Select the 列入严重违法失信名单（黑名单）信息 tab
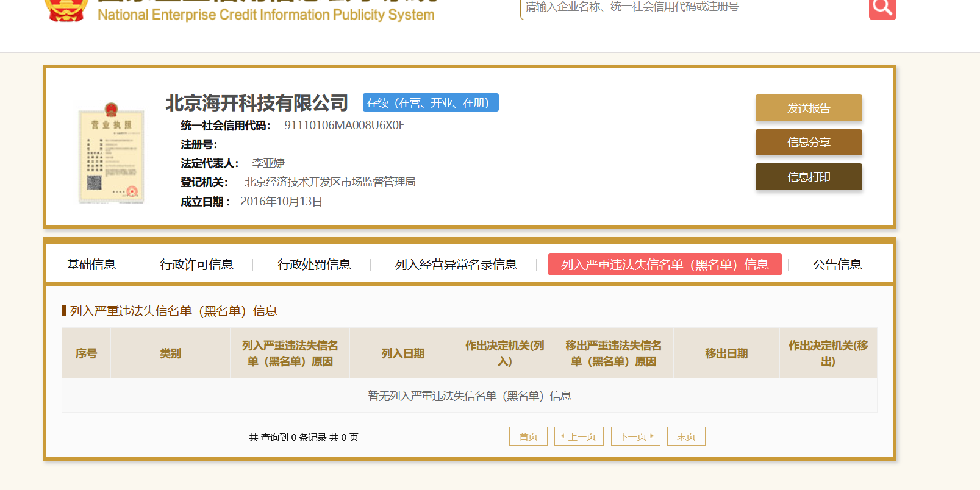 coord(665,265)
